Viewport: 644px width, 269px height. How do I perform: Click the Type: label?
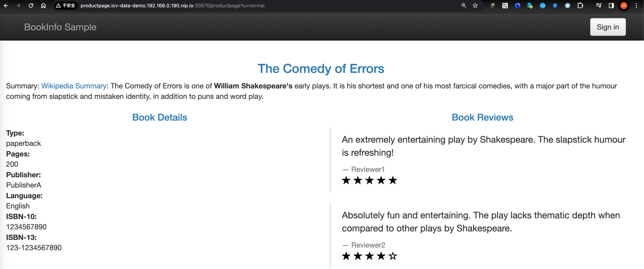15,133
